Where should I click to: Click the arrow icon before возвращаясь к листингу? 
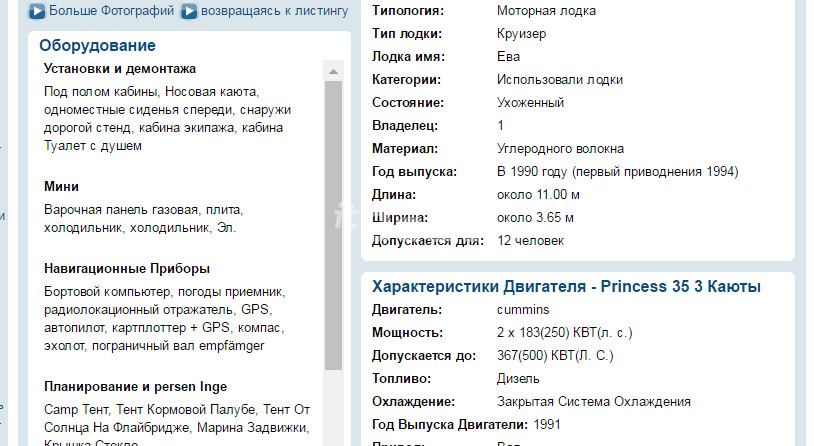tap(188, 12)
